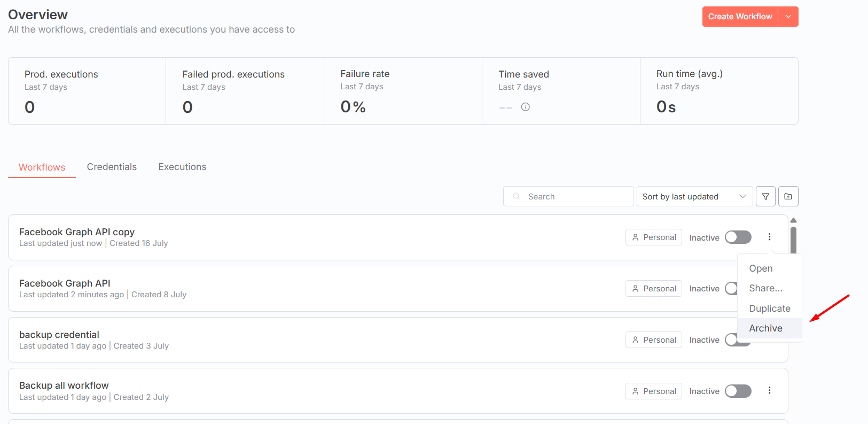Click the Prod. executions stats card
The image size is (868, 424).
click(87, 91)
